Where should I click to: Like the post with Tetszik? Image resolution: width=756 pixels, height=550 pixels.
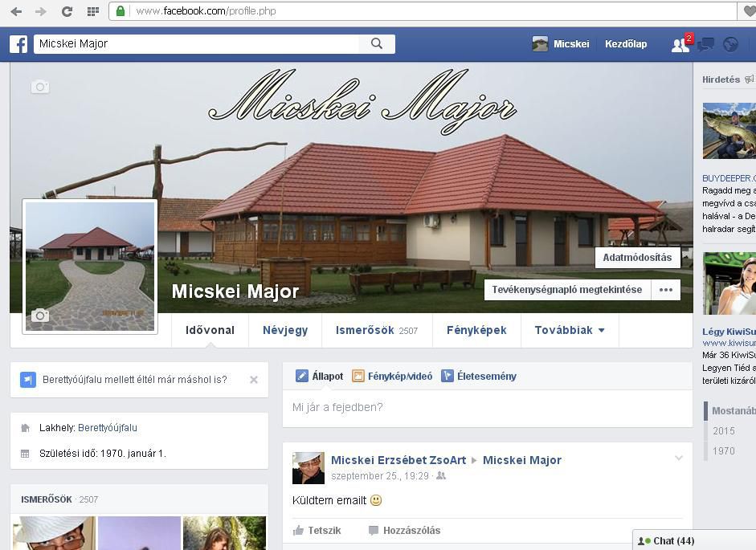(x=317, y=530)
